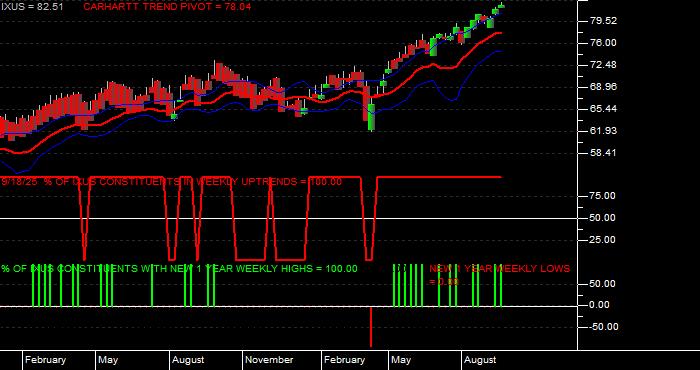Select the new 1 year weekly highs label
This screenshot has height=370, width=700.
click(x=179, y=269)
